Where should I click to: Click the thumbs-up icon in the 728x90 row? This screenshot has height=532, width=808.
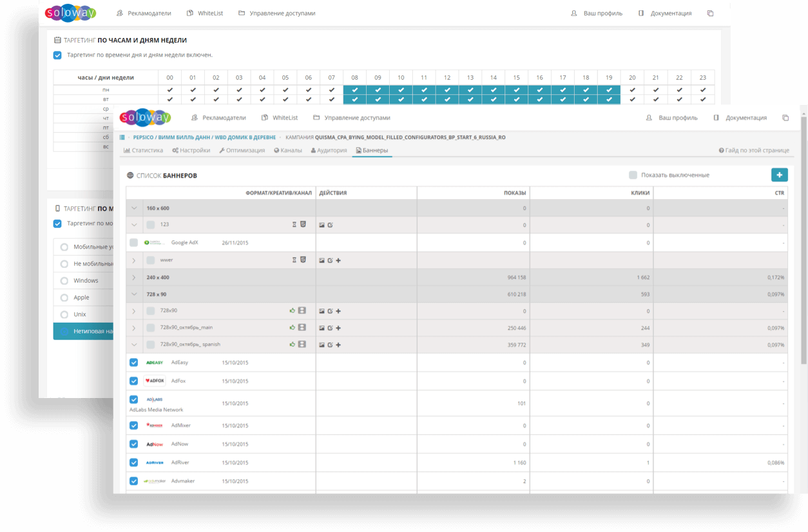coord(293,311)
